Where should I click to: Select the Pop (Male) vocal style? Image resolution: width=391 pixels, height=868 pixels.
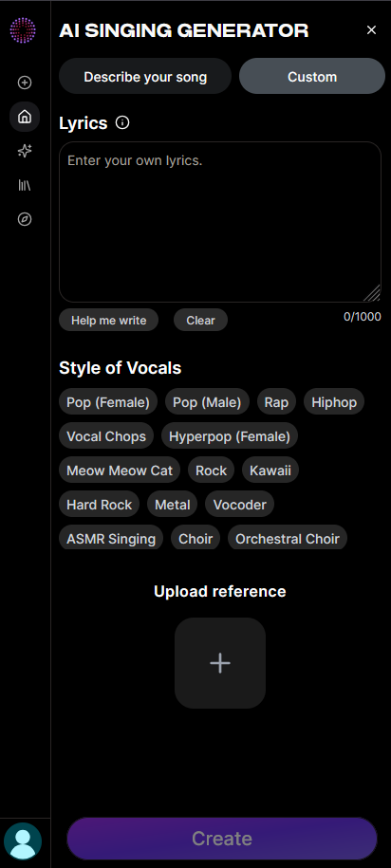click(207, 402)
